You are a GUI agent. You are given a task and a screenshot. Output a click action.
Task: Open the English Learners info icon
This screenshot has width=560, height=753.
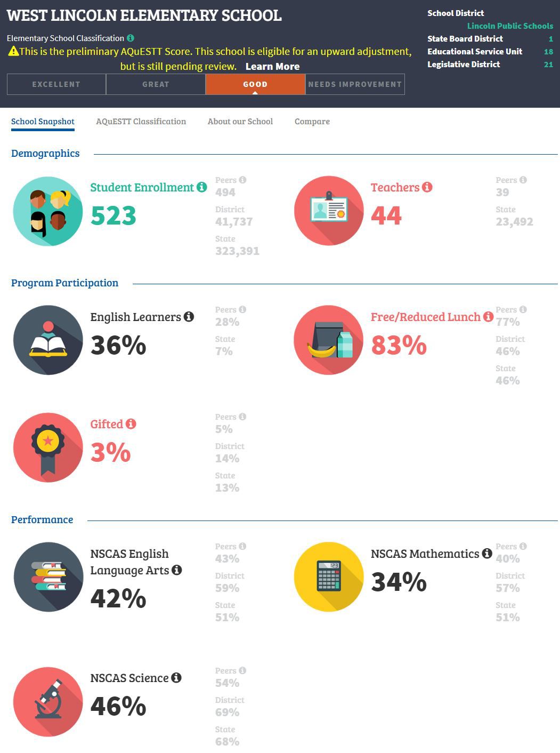point(189,317)
